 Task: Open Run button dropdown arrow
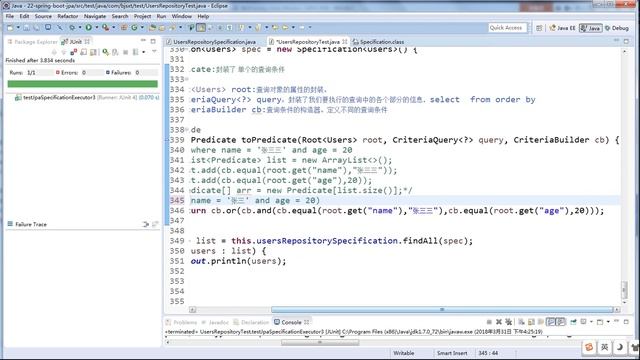tap(97, 27)
